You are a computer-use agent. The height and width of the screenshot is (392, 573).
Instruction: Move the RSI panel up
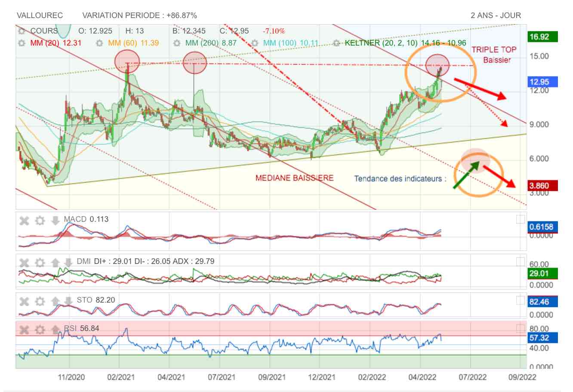(55, 330)
